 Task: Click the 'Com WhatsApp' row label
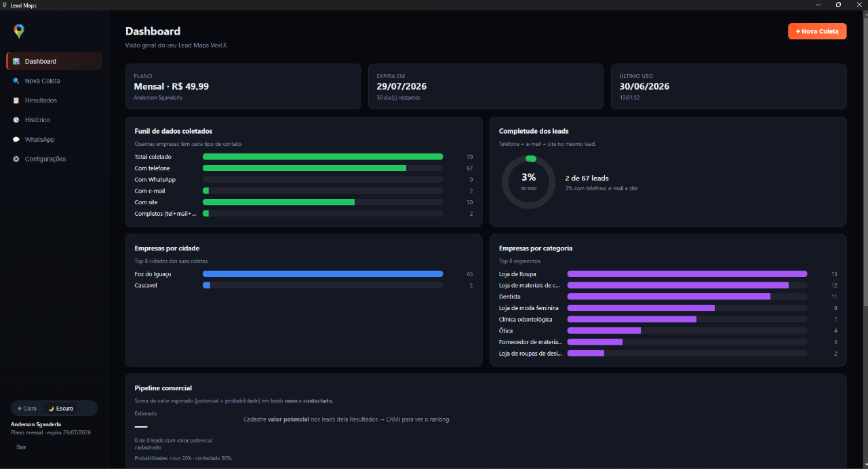tap(155, 180)
